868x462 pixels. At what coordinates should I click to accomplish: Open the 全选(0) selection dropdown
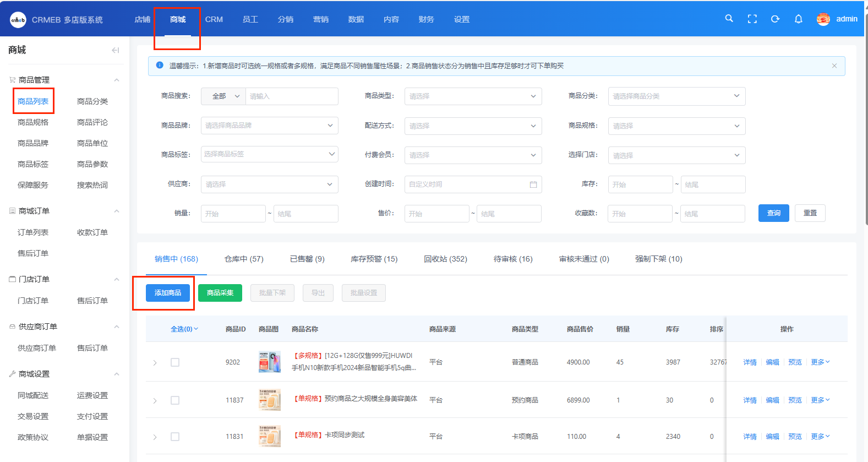[x=184, y=329]
